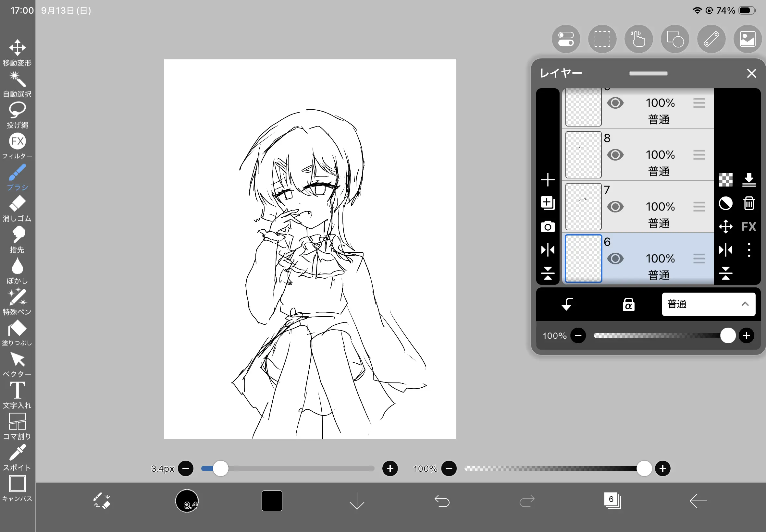Open the black color swatch
Viewport: 766px width, 532px height.
click(272, 501)
